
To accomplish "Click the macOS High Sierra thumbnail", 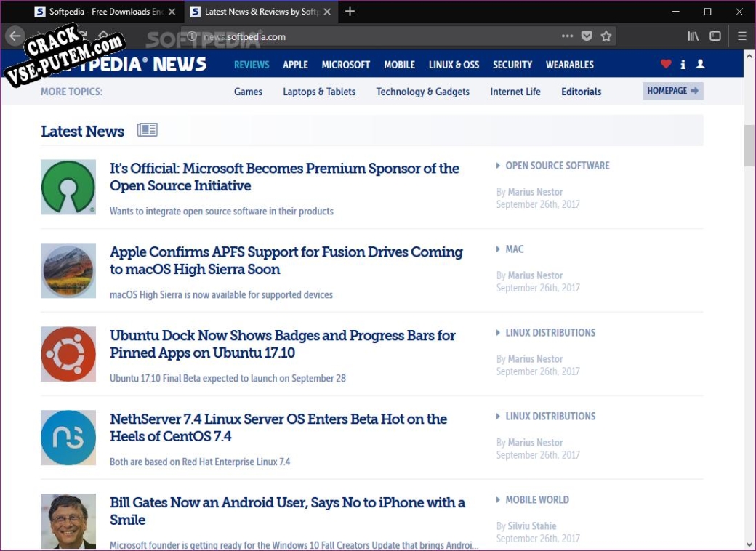I will pos(68,270).
